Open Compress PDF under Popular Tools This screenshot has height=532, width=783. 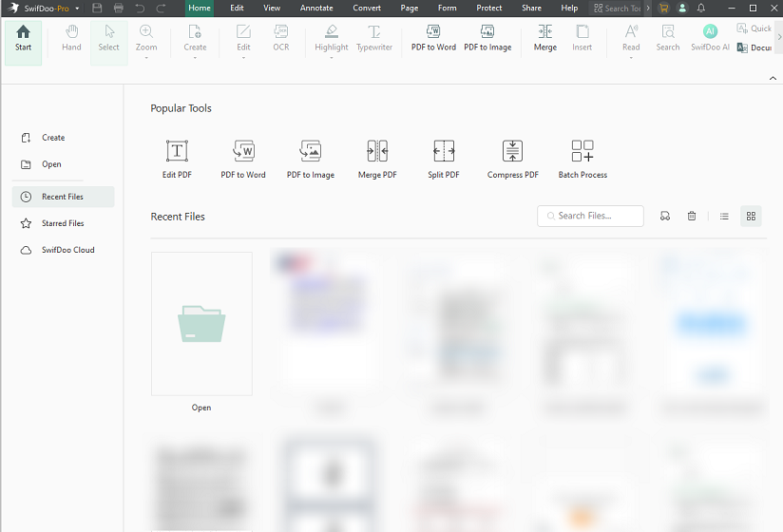(513, 160)
